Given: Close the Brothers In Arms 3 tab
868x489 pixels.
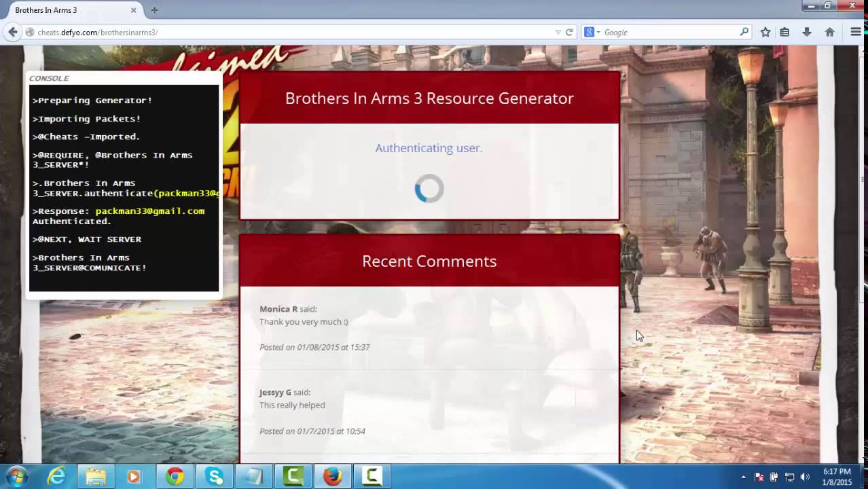Looking at the screenshot, I should click(x=134, y=10).
